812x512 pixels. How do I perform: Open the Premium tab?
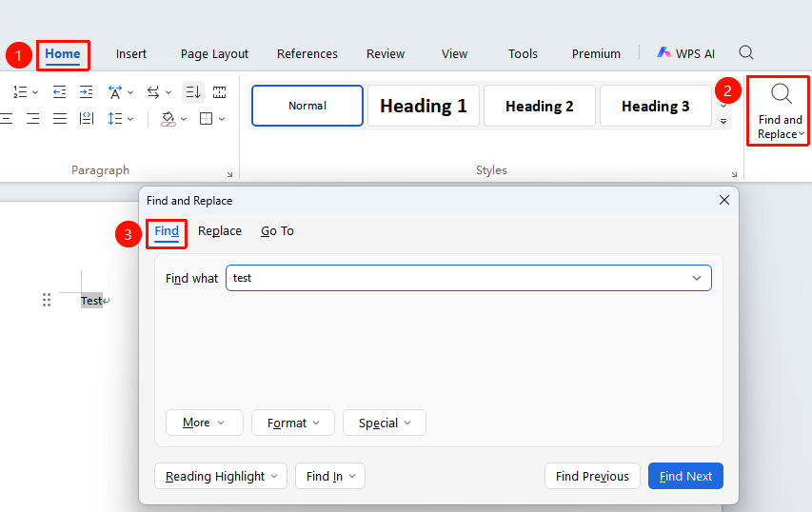click(x=596, y=54)
